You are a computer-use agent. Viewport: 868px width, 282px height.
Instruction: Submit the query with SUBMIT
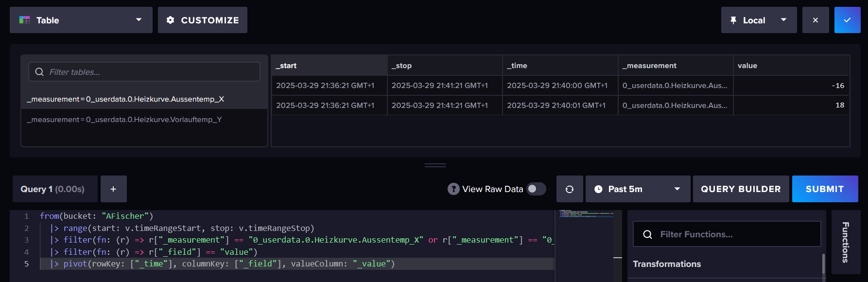(825, 189)
